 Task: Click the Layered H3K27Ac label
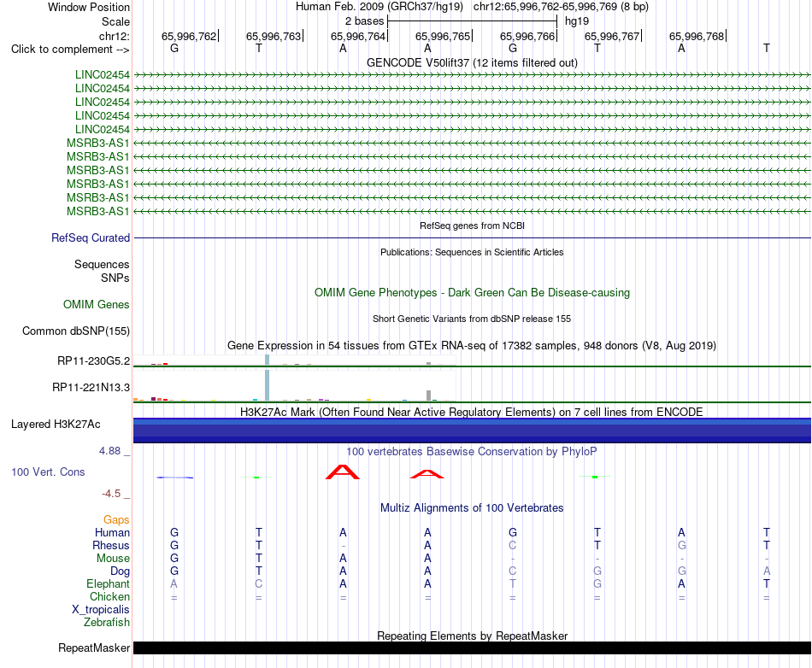coord(56,425)
